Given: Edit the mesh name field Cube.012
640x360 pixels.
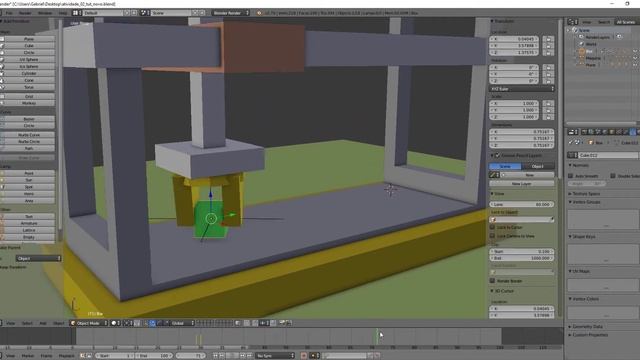Looking at the screenshot, I should (608, 156).
